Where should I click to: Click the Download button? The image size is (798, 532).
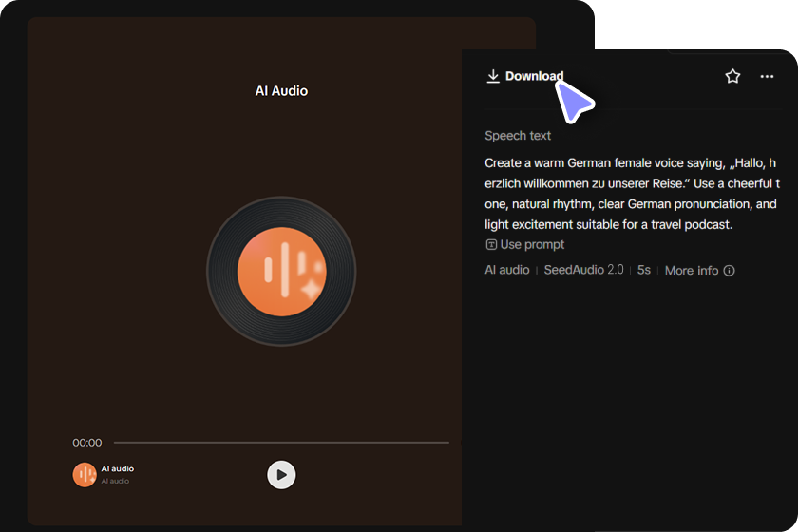point(524,76)
